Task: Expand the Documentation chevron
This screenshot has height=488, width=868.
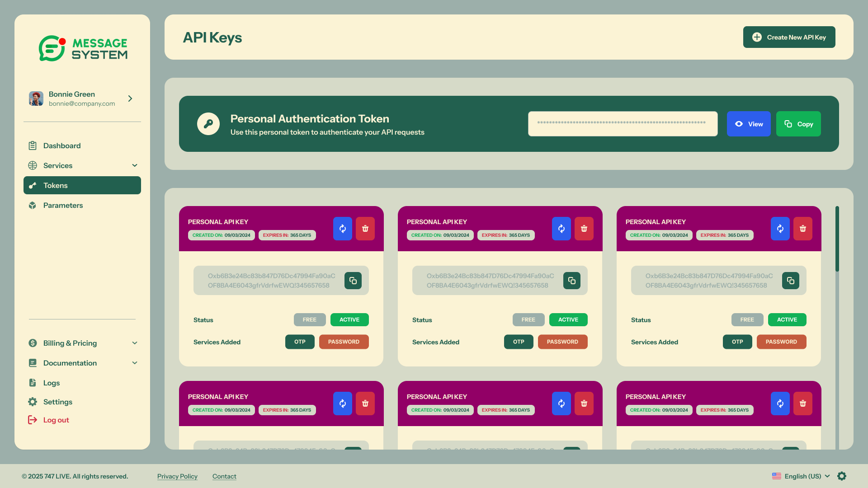Action: tap(135, 363)
